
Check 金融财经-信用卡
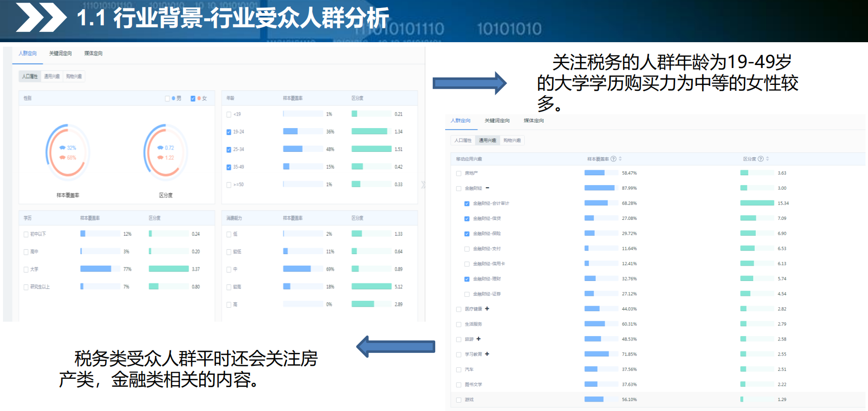coord(467,264)
